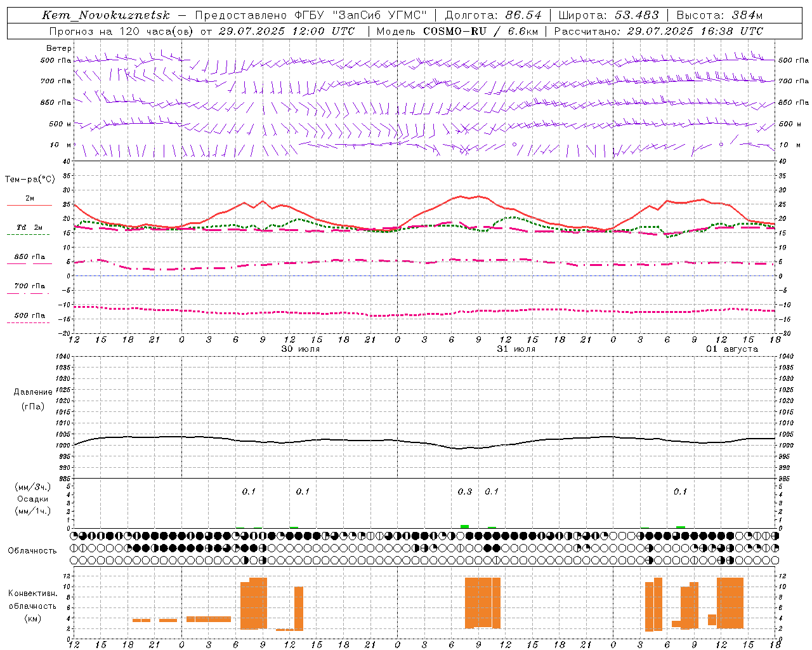Click the Осадки precipitation label
Viewport: 812px width, 650px height.
pyautogui.click(x=33, y=499)
